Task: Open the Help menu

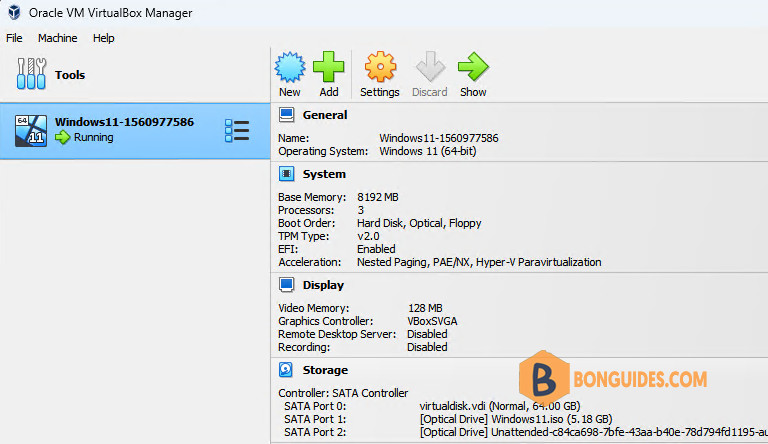Action: click(x=103, y=38)
